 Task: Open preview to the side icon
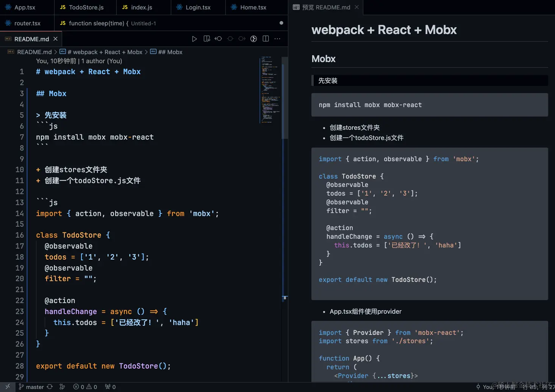coord(207,39)
